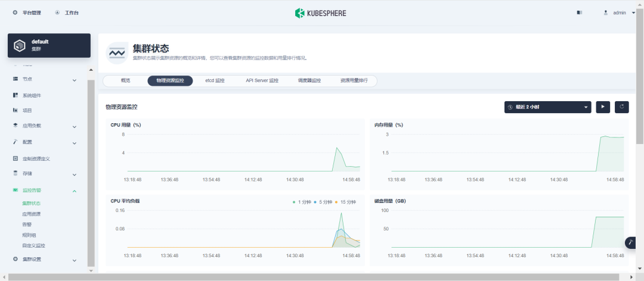Click the 磁盘用量 (GB) chart title

coord(390,201)
